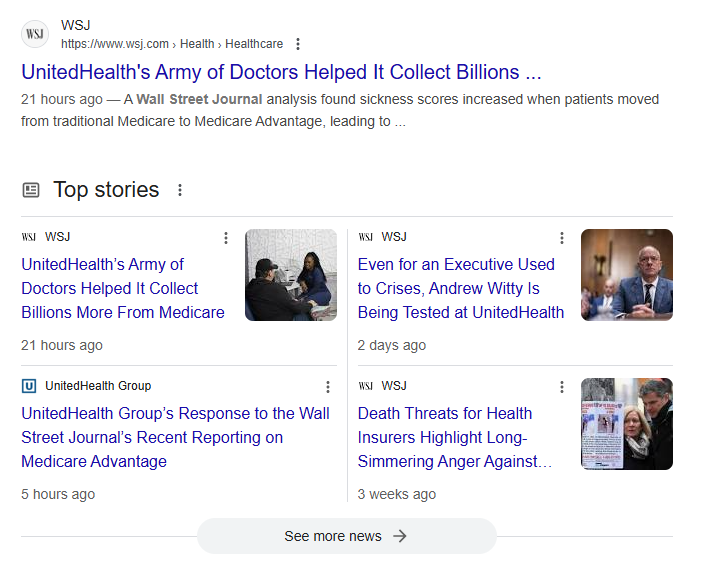Screen dimensions: 709x574
Task: Click the URL breadcrumb 'https://www.wsj.com › Health › Healthcare'
Action: click(172, 44)
